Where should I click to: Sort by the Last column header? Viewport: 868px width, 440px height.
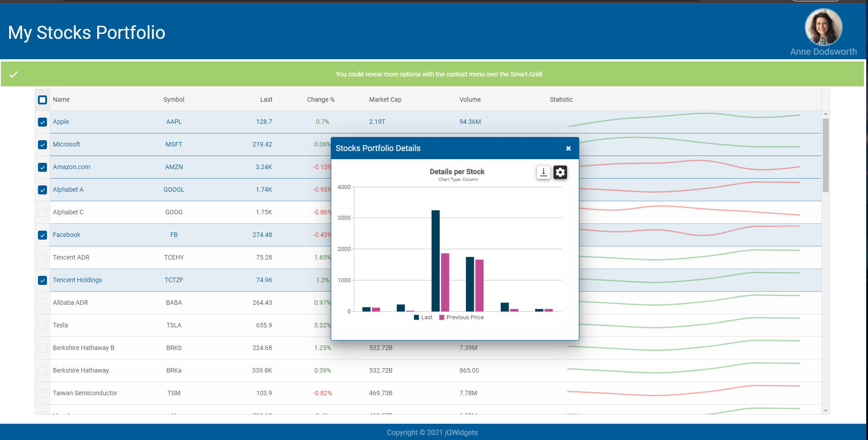tap(266, 99)
